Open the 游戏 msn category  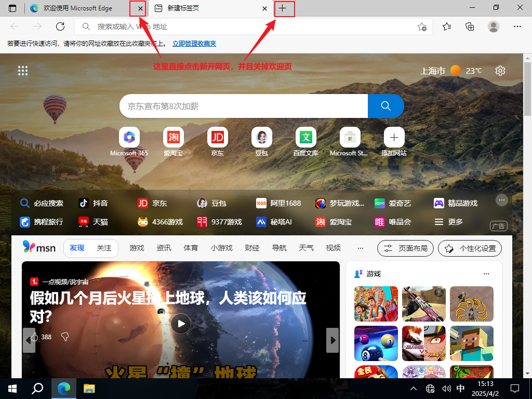pyautogui.click(x=137, y=248)
